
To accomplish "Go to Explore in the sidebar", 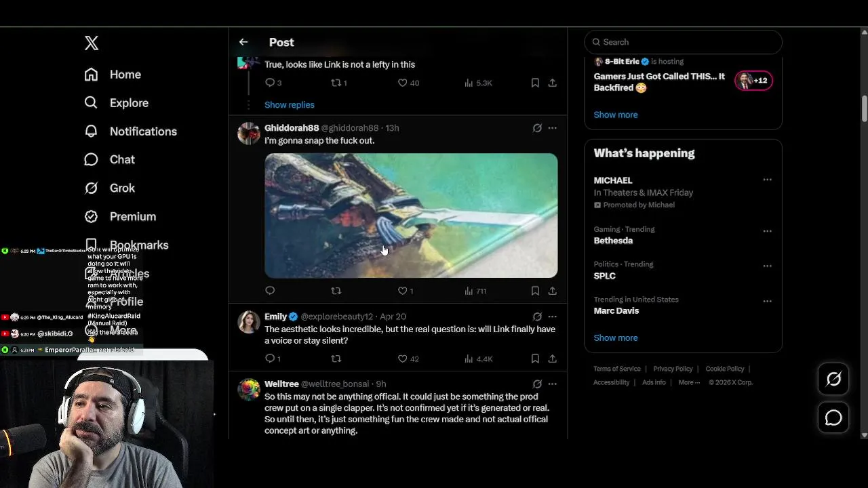I will (129, 103).
